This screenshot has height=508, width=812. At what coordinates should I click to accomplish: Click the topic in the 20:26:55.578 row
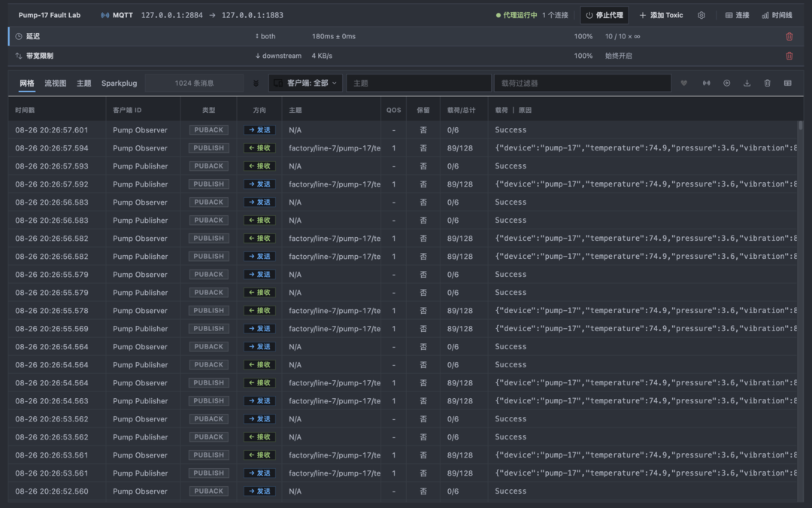(x=335, y=311)
